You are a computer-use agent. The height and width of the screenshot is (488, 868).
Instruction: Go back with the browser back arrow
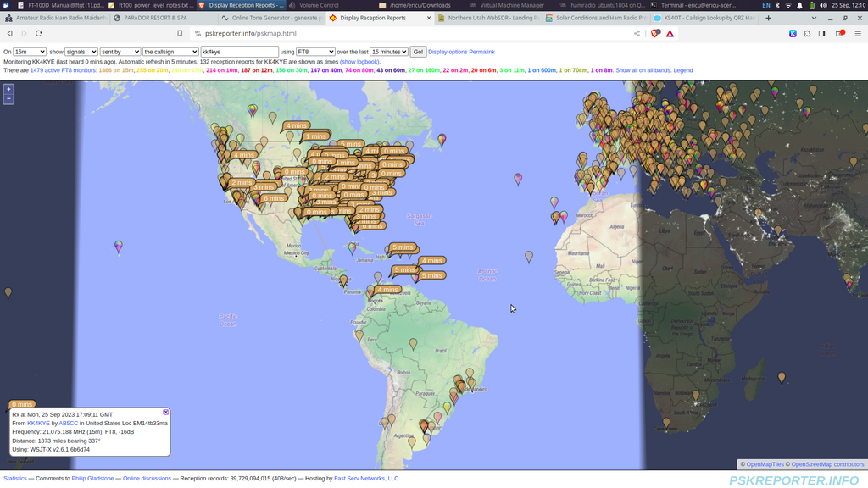(x=10, y=34)
